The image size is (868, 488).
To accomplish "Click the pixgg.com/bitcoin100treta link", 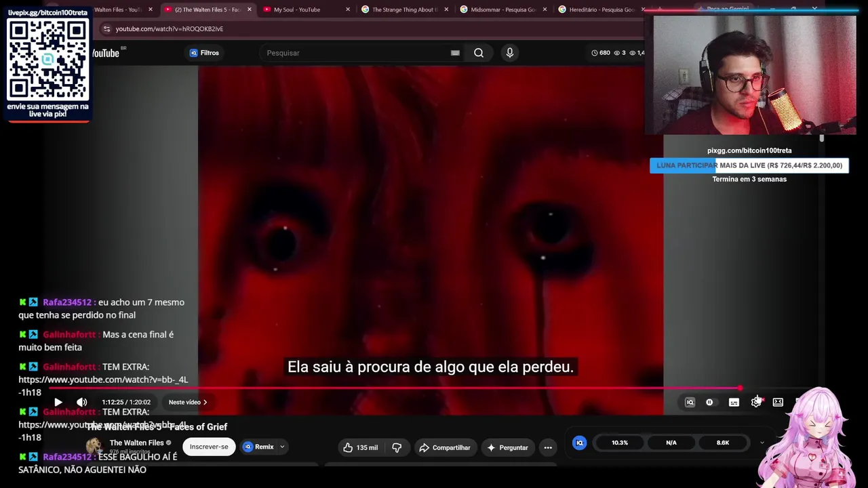I will pyautogui.click(x=749, y=150).
